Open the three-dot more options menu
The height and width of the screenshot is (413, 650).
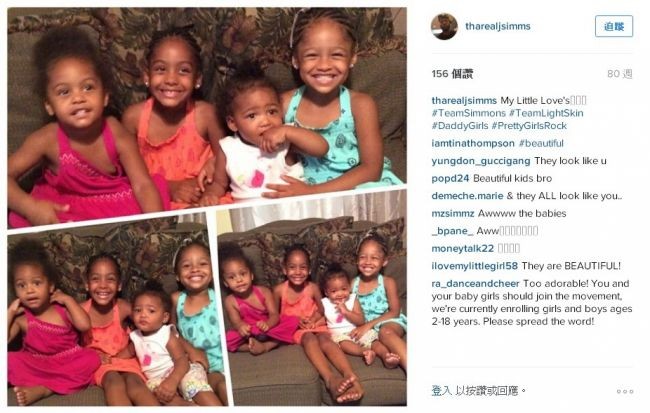(x=625, y=391)
